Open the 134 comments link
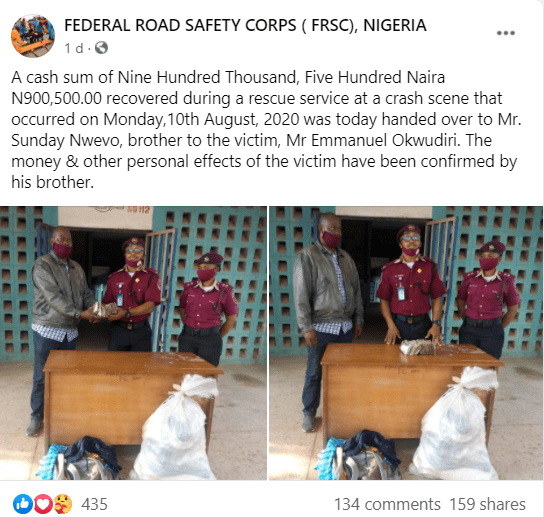Image resolution: width=544 pixels, height=517 pixels. coord(387,505)
